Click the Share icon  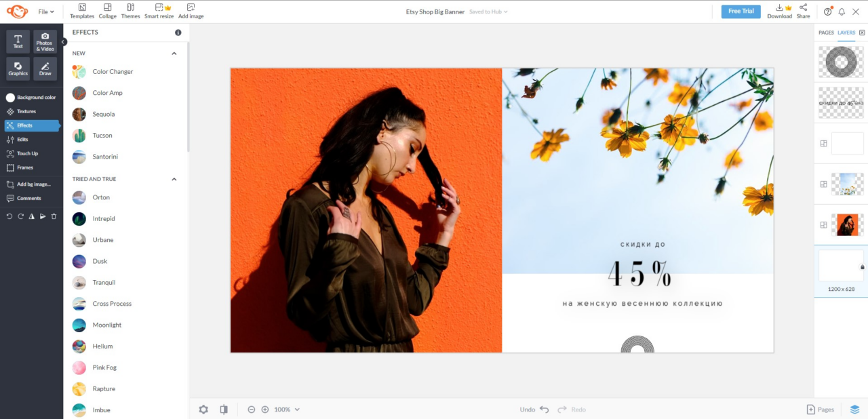point(803,11)
